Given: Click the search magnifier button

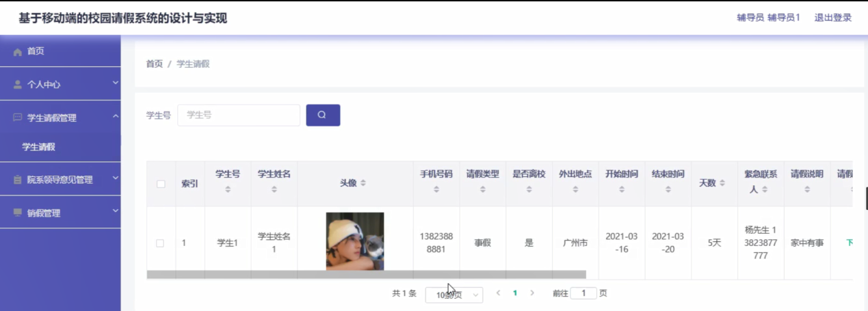Looking at the screenshot, I should click(x=323, y=115).
